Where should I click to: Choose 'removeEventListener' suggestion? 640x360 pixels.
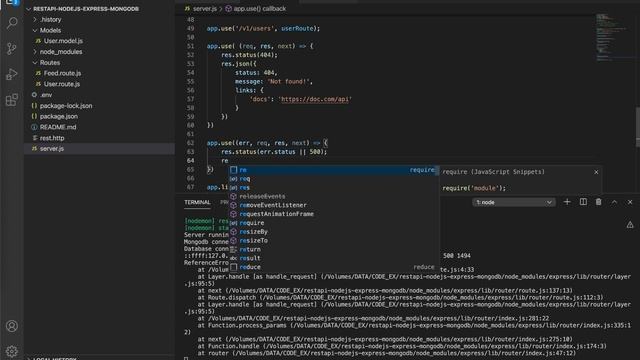(x=333, y=205)
